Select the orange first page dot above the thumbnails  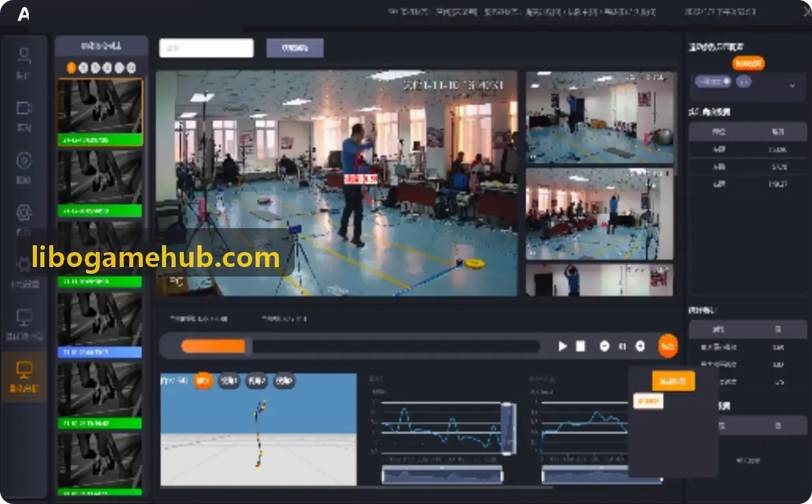click(x=72, y=68)
